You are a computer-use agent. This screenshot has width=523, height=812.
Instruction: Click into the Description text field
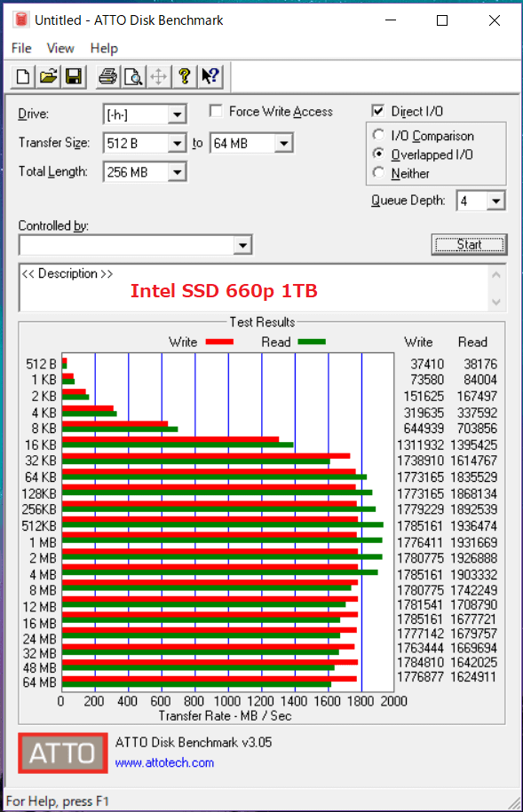point(254,288)
